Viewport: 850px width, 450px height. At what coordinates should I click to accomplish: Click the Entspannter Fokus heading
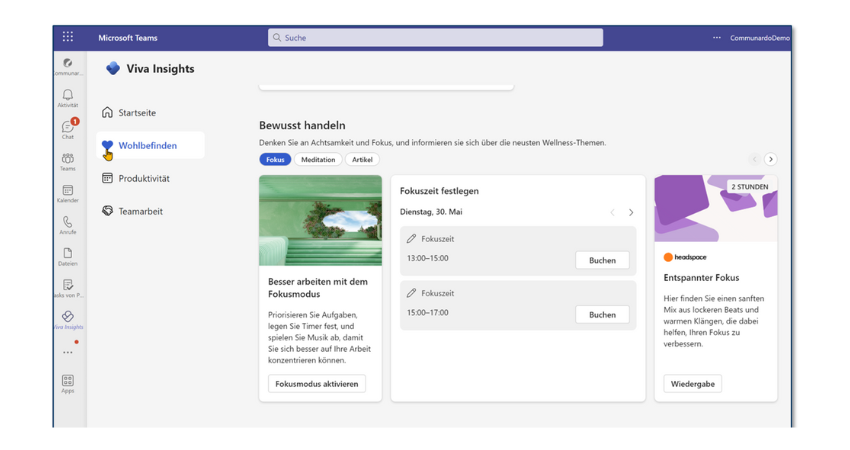pyautogui.click(x=701, y=278)
